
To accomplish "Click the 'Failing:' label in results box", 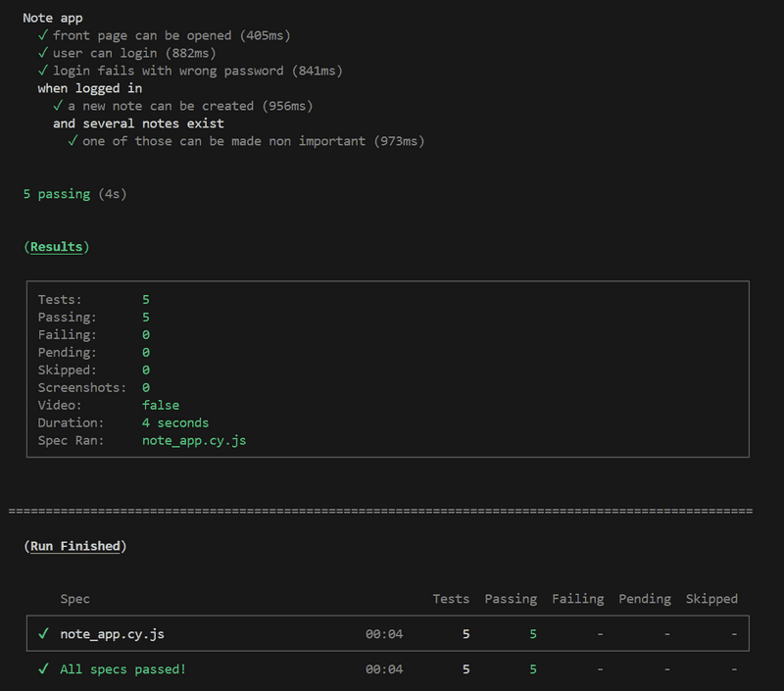I will pos(67,334).
